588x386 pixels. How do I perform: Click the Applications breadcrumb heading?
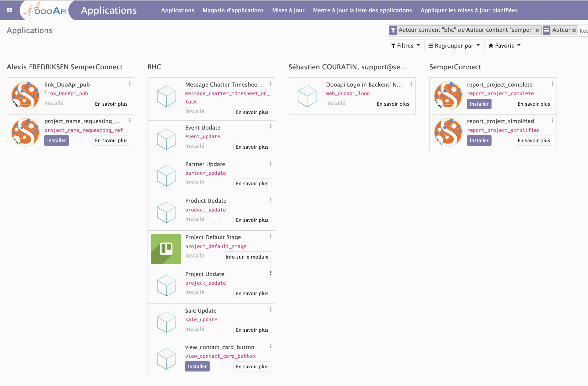click(x=30, y=30)
